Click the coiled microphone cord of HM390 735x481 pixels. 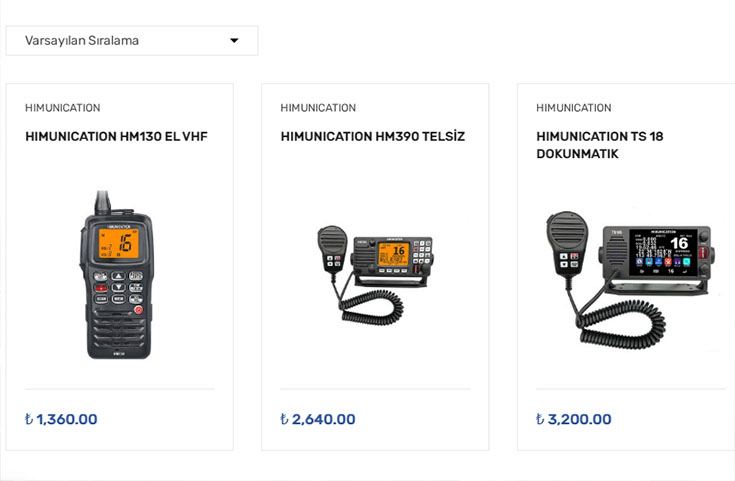[x=370, y=305]
